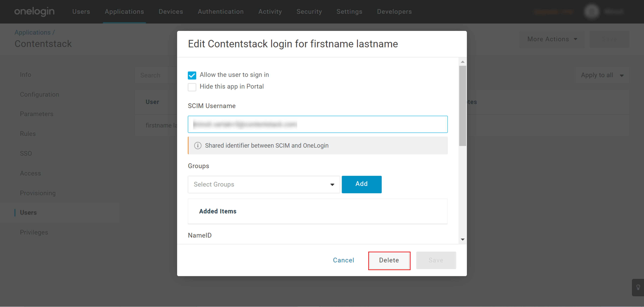The height and width of the screenshot is (307, 644).
Task: Click the Add group button
Action: click(362, 185)
